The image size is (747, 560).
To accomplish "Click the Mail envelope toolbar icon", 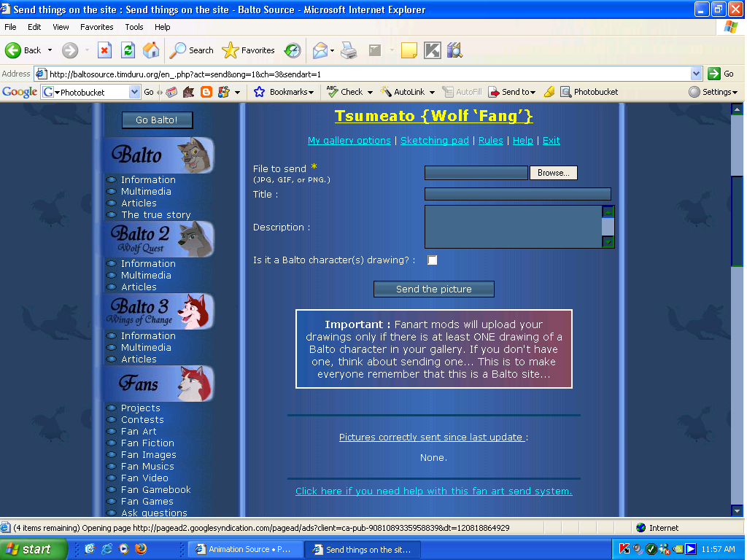I will [x=320, y=50].
